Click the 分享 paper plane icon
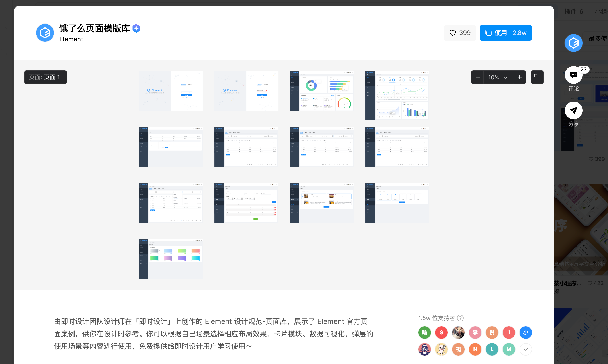Image resolution: width=608 pixels, height=364 pixels. pyautogui.click(x=573, y=110)
